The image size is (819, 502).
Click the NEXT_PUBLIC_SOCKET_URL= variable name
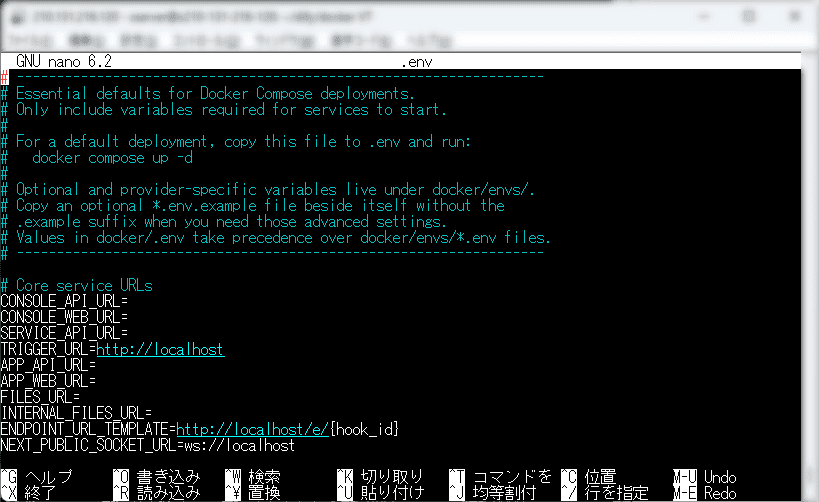click(x=92, y=446)
